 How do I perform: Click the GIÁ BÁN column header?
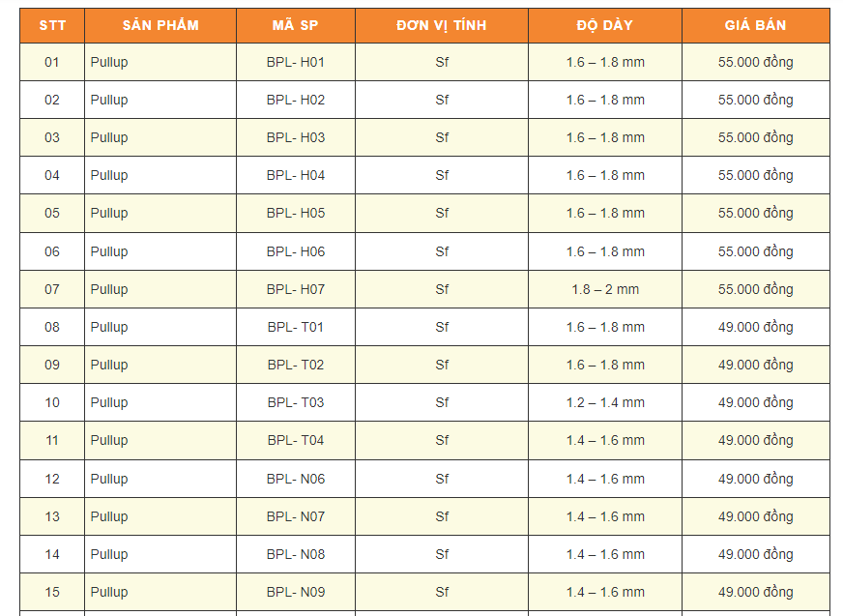755,25
